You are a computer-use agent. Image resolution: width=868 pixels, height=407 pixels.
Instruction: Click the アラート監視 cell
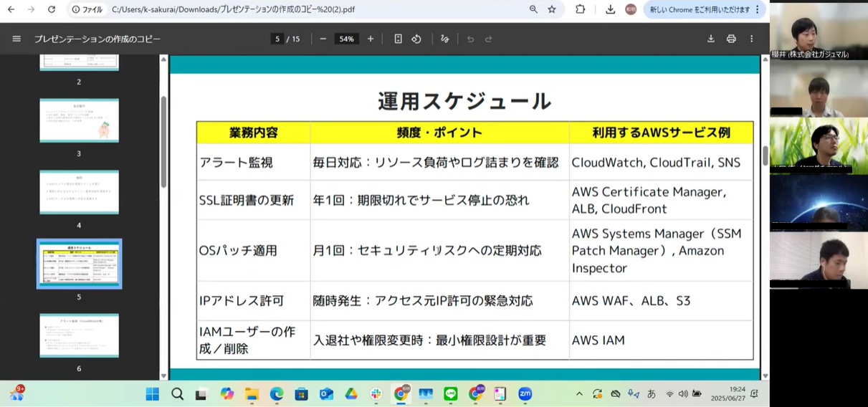254,163
